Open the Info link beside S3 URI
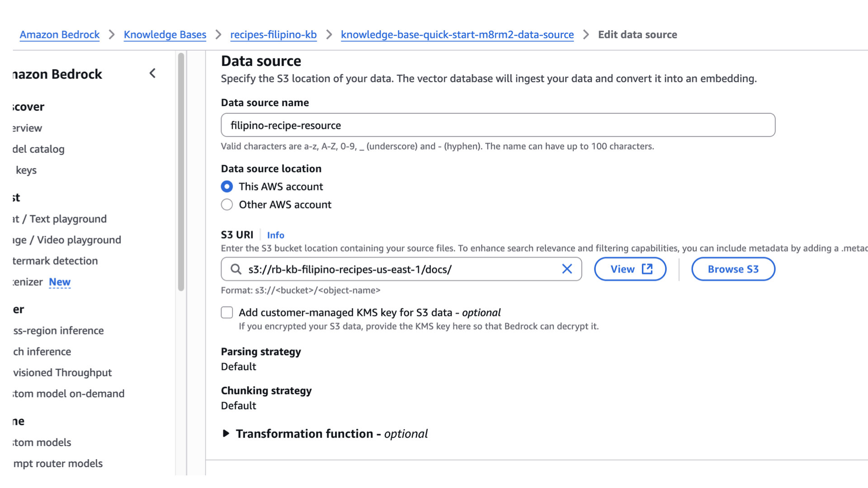Image resolution: width=868 pixels, height=488 pixels. point(275,235)
